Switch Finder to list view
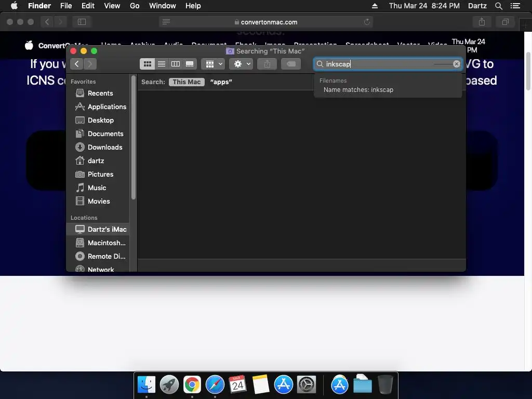Image resolution: width=532 pixels, height=399 pixels. coord(162,64)
